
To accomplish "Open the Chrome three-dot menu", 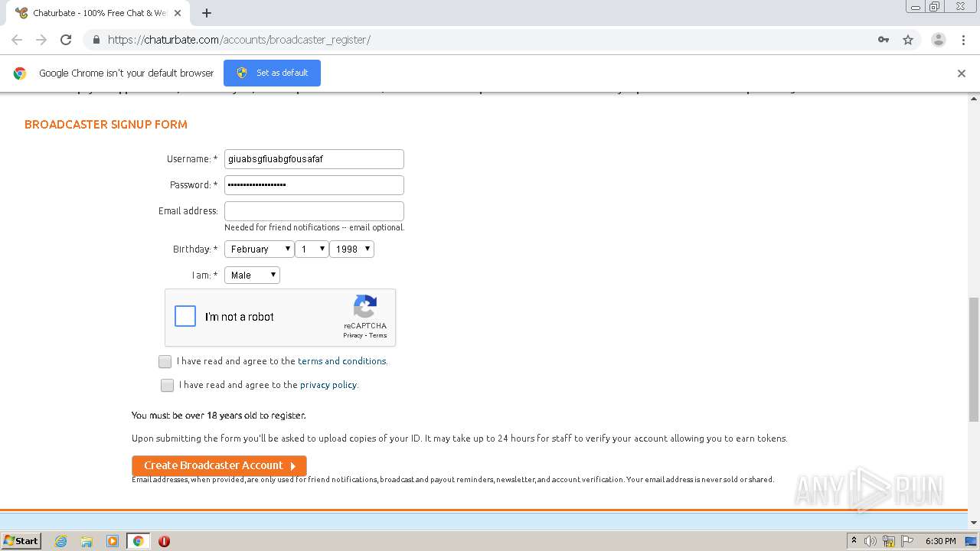I will 963,40.
